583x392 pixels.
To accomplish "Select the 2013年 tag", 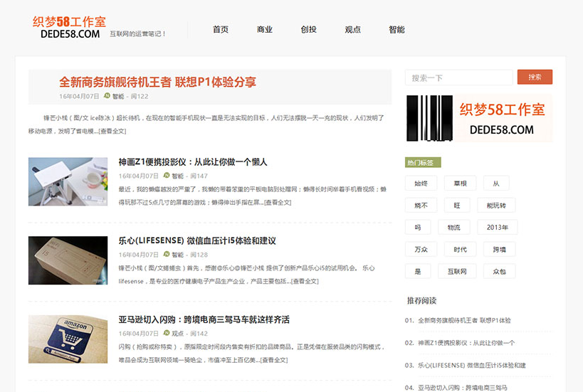I will (498, 227).
